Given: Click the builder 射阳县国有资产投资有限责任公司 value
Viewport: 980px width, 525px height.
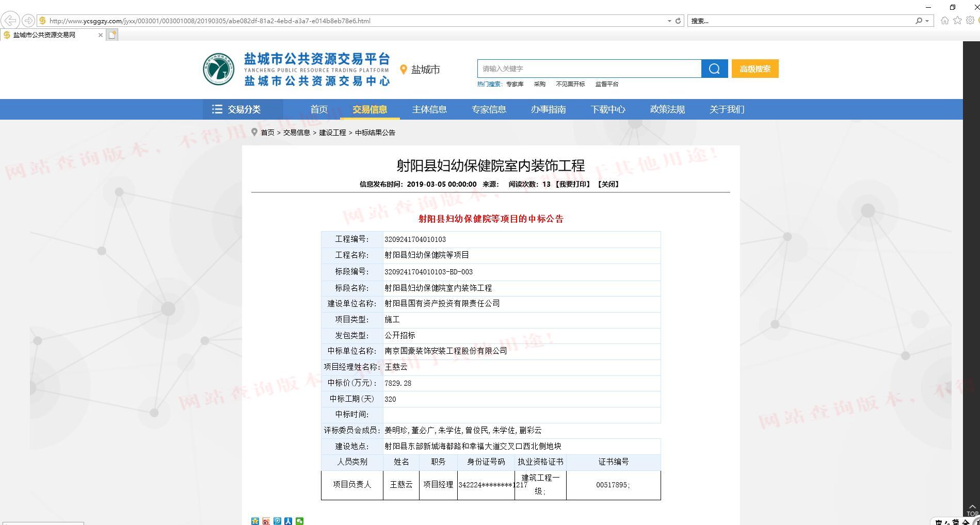Looking at the screenshot, I should [x=442, y=304].
